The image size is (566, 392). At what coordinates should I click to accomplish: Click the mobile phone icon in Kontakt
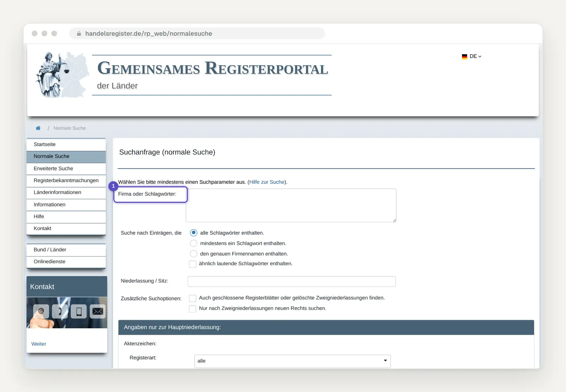(x=79, y=311)
